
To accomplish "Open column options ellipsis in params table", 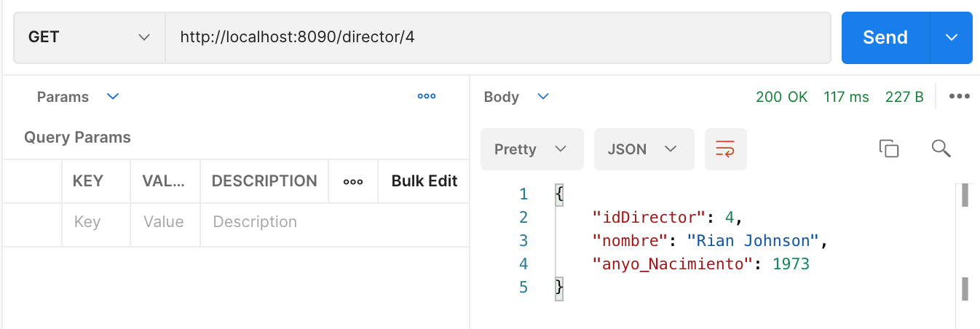I will coord(353,181).
